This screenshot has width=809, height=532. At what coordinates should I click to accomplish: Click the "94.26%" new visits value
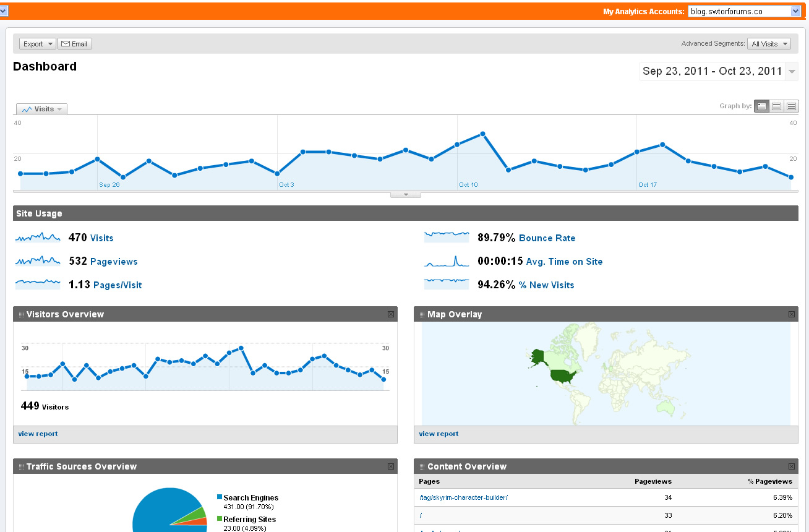[497, 285]
